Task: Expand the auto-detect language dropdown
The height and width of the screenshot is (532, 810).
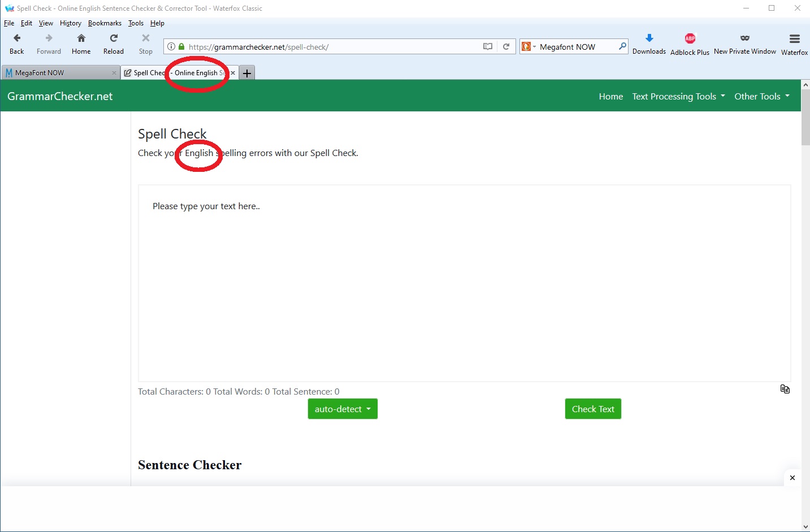Action: click(x=343, y=409)
